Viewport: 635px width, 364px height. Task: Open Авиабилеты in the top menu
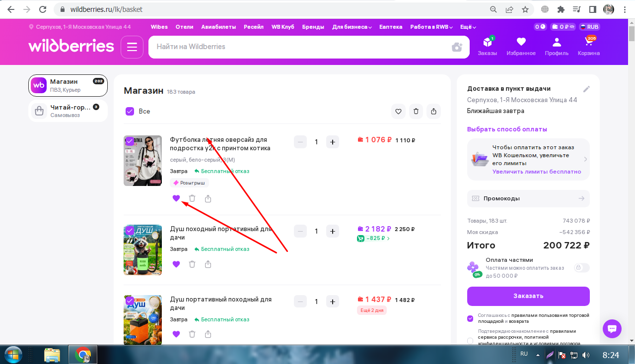[218, 27]
